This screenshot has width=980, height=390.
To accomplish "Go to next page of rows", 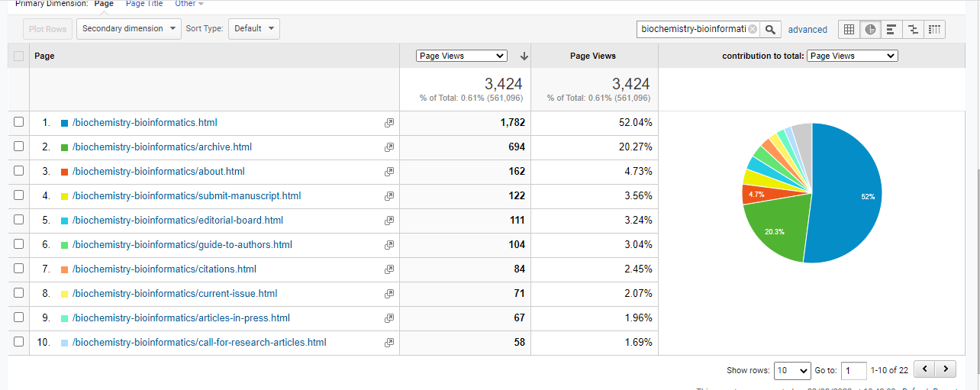I will tap(946, 369).
